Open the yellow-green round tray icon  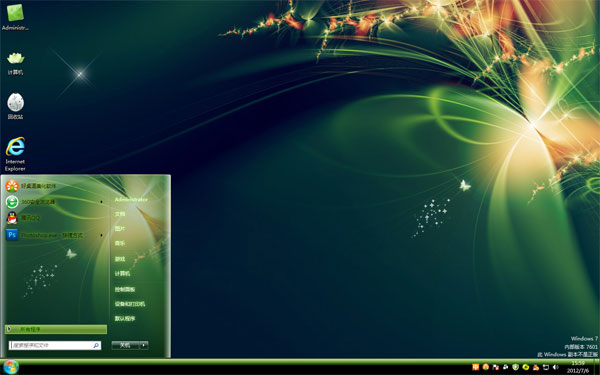click(526, 367)
